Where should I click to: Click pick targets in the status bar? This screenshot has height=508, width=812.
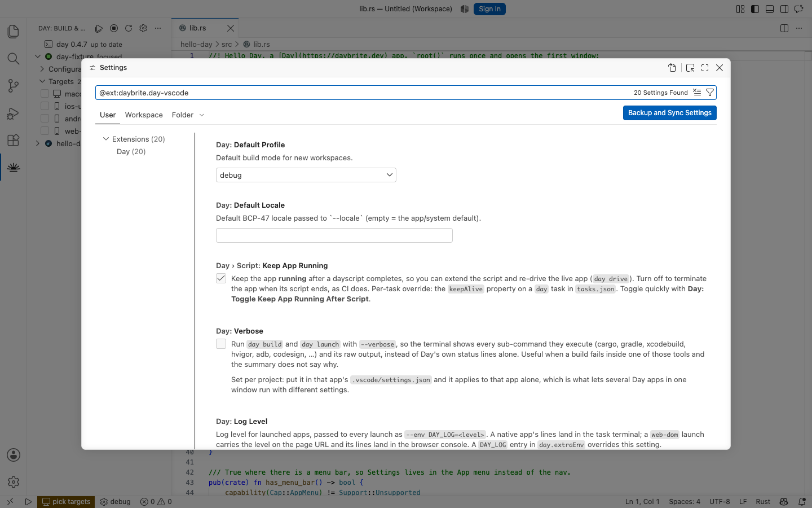tap(66, 501)
